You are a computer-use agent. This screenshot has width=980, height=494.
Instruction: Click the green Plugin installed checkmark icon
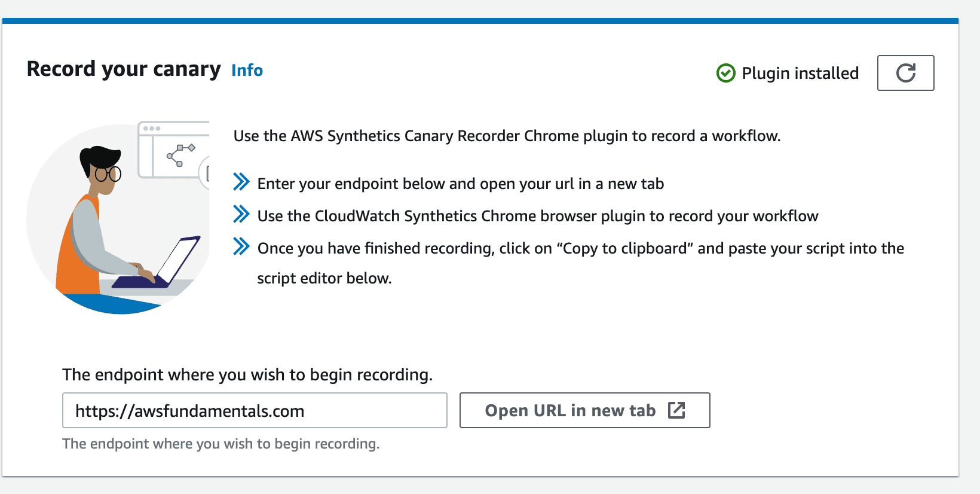(725, 73)
